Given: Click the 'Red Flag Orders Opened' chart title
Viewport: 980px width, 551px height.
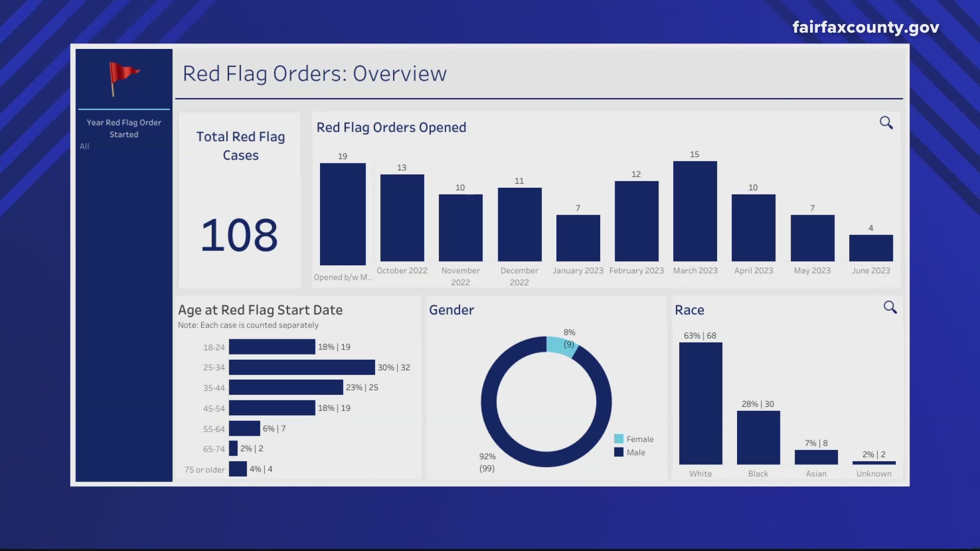Looking at the screenshot, I should [391, 127].
